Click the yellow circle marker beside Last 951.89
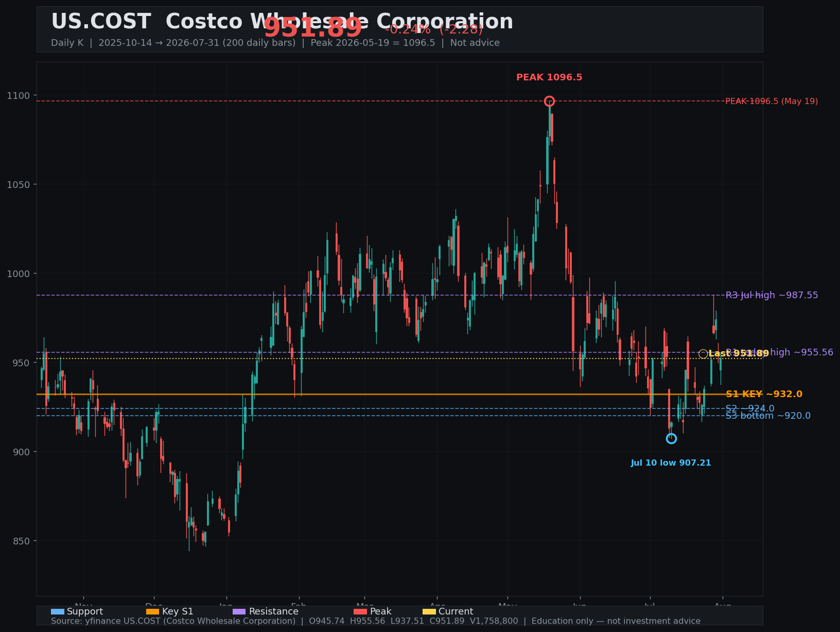This screenshot has width=840, height=632. pos(703,354)
